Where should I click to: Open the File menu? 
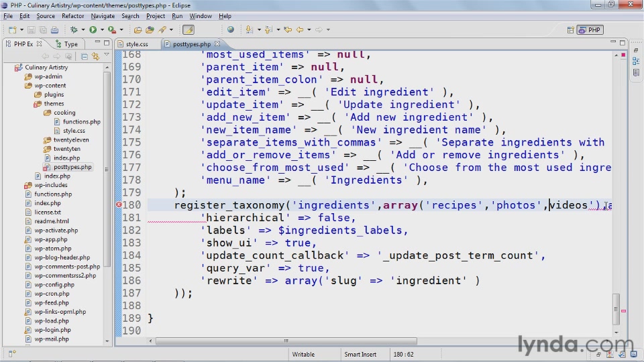coord(8,16)
